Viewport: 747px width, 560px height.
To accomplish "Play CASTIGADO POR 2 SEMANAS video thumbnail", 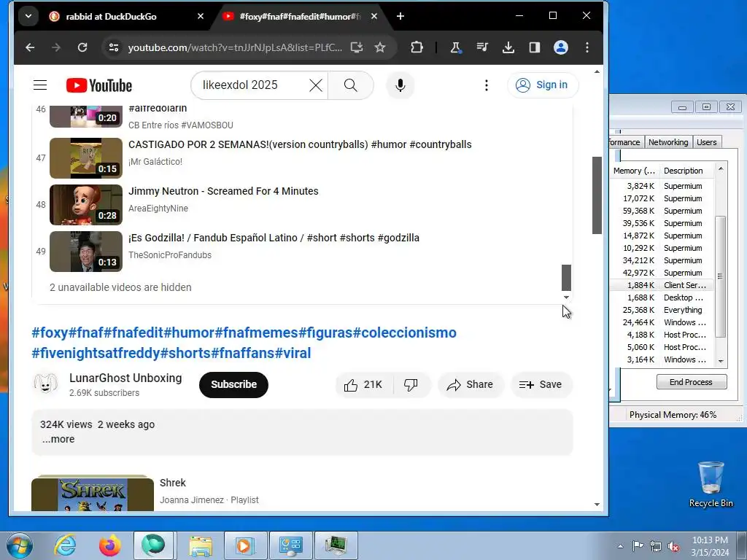I will click(x=86, y=158).
